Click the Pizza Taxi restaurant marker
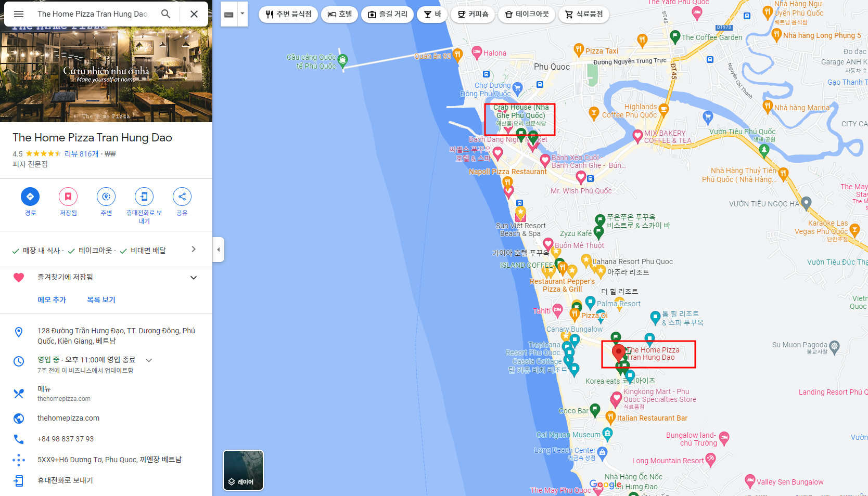This screenshot has width=868, height=496. (579, 50)
